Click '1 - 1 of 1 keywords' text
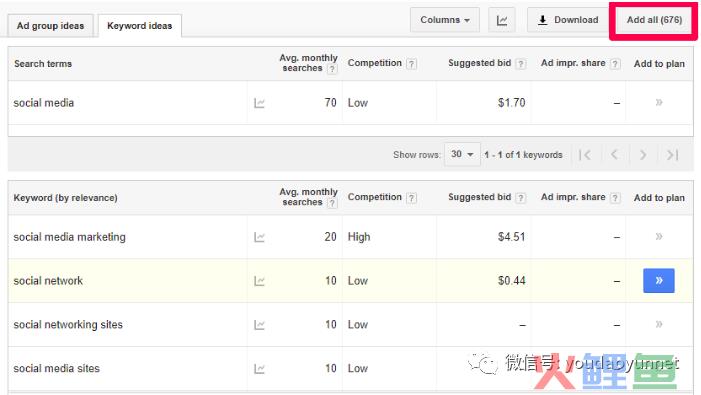Screen dimensions: 701x395 523,155
